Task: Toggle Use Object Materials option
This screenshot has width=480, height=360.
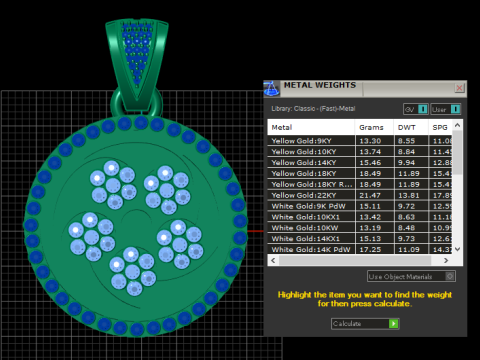Action: (x=411, y=276)
